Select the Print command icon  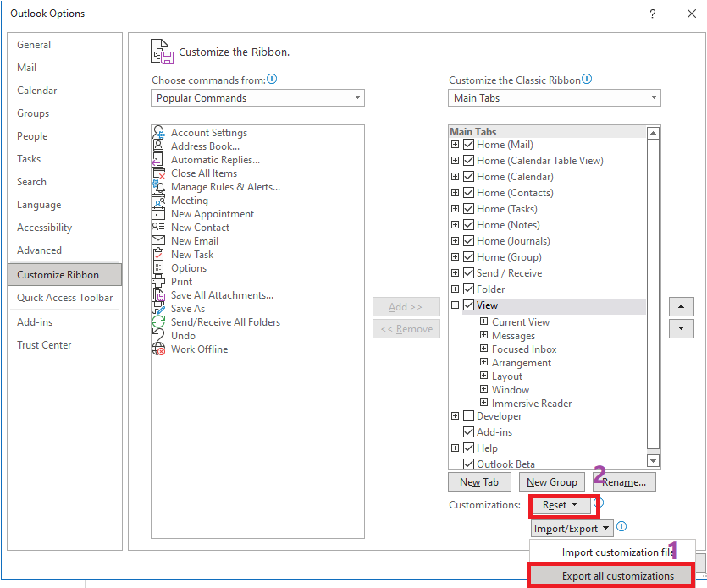point(158,282)
